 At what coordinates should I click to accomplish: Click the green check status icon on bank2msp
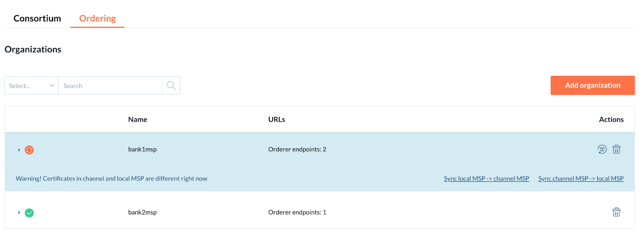(x=29, y=213)
